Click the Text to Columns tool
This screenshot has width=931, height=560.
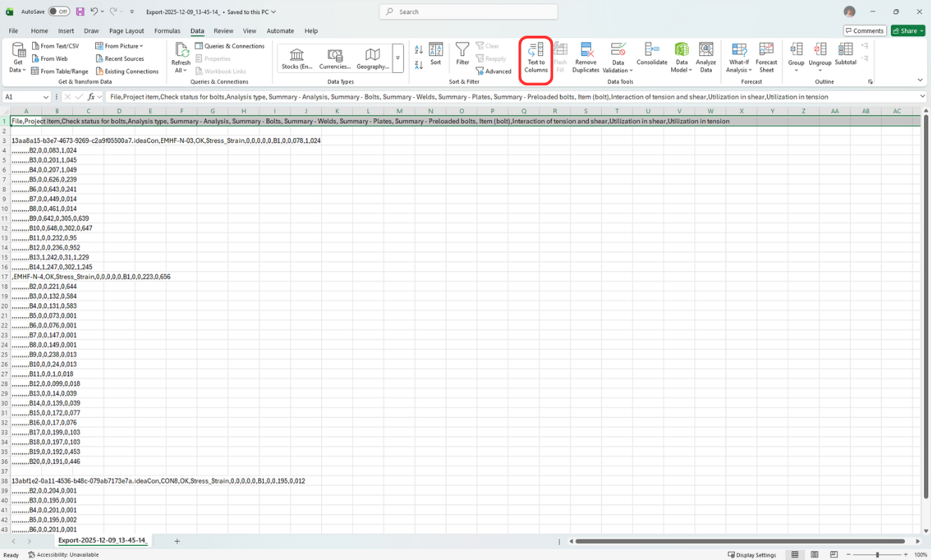(x=535, y=58)
